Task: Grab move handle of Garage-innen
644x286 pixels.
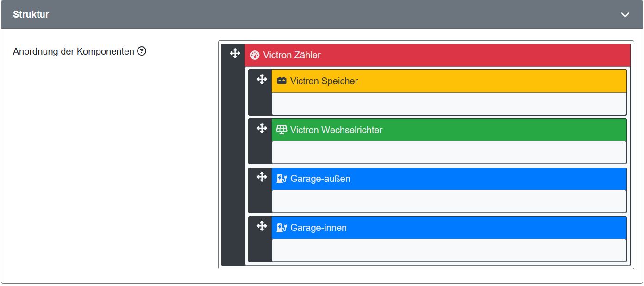Action: tap(262, 226)
